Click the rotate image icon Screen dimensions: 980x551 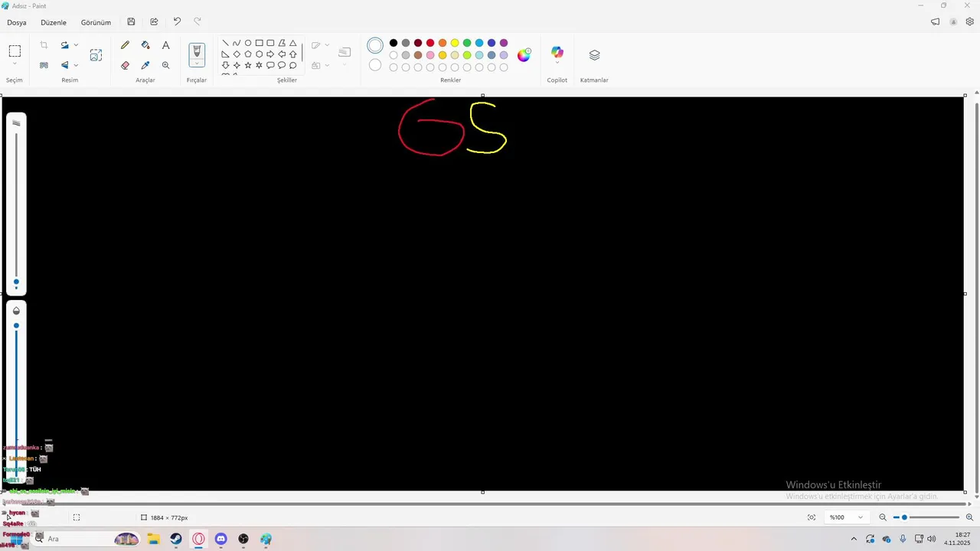64,45
